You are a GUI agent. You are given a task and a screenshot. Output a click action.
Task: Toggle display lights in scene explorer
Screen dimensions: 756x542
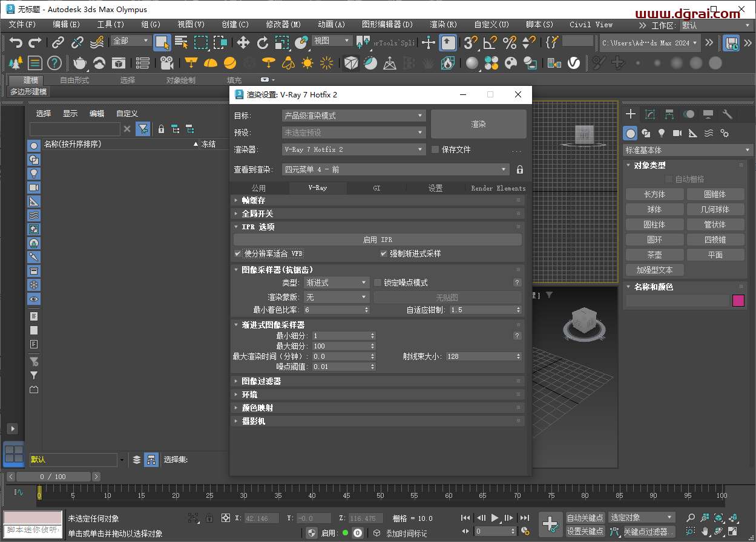34,174
